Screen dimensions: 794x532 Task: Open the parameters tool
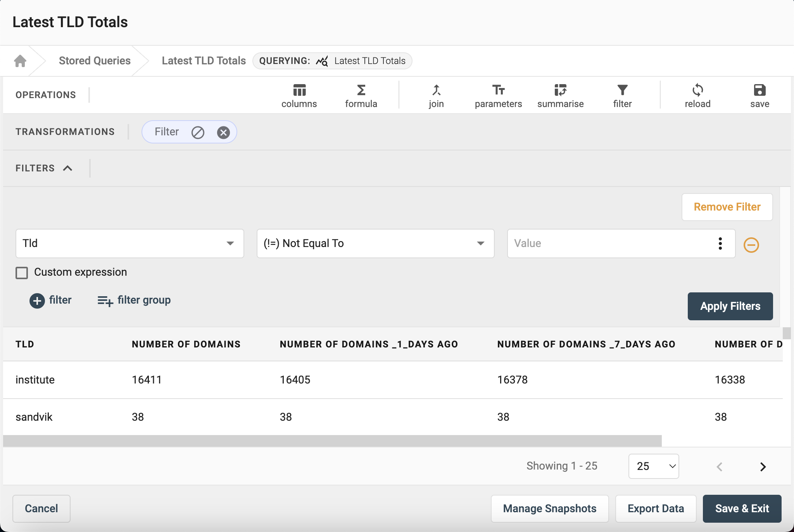point(498,95)
